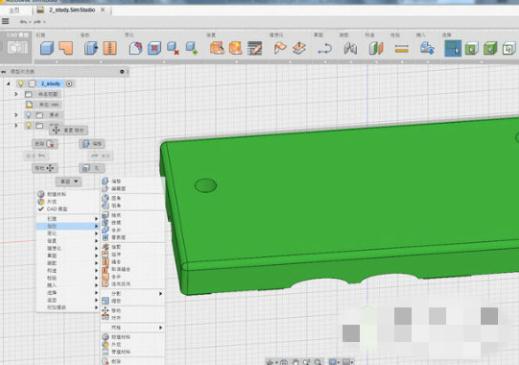Select the 2_study root name in the browser

[50, 84]
